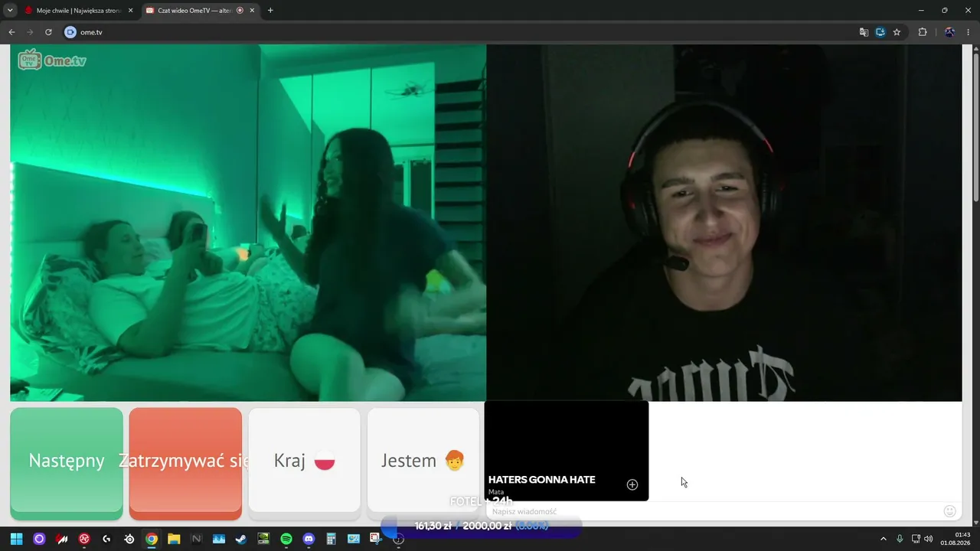
Task: Click the Następny button
Action: pos(67,461)
